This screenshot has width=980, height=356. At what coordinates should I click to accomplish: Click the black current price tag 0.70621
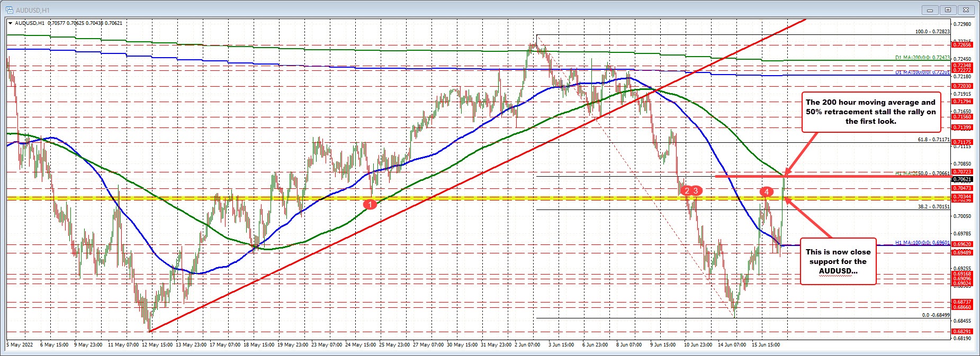pyautogui.click(x=962, y=179)
